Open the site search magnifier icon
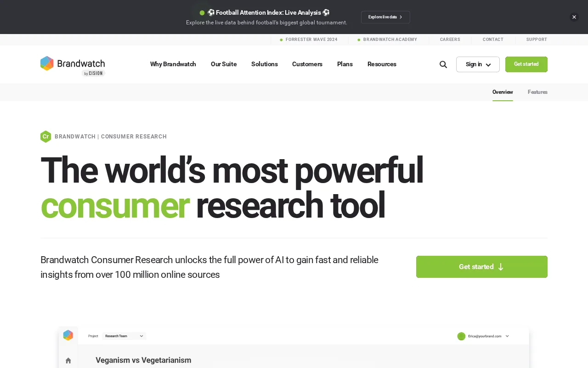The image size is (588, 368). click(443, 64)
